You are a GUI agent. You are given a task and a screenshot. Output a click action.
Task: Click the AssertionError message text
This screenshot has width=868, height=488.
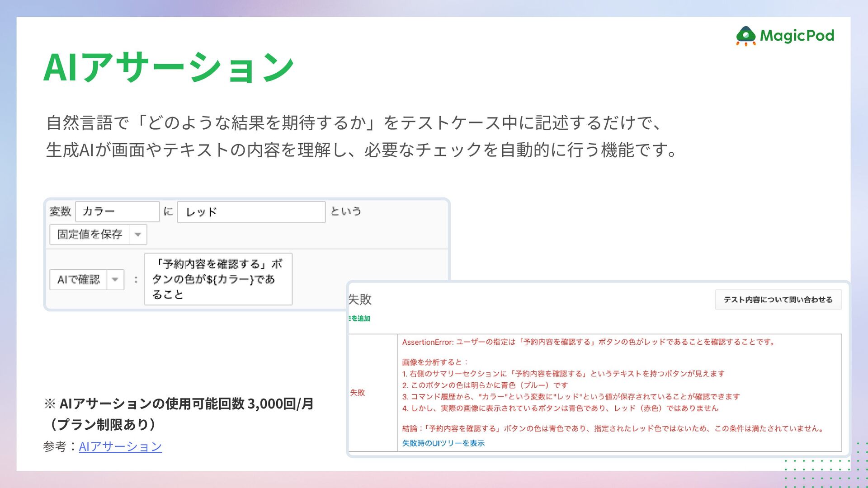pyautogui.click(x=588, y=342)
